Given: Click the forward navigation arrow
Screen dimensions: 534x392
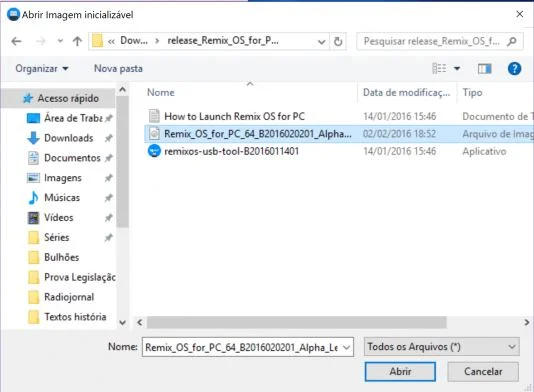Looking at the screenshot, I should coord(41,41).
